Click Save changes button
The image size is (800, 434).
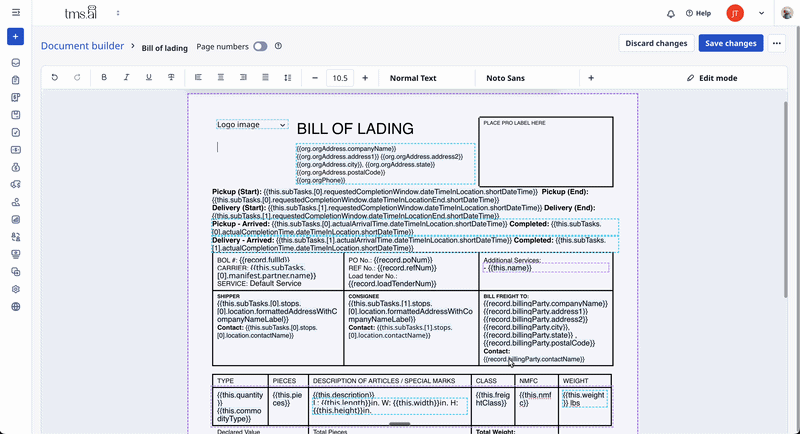click(730, 44)
